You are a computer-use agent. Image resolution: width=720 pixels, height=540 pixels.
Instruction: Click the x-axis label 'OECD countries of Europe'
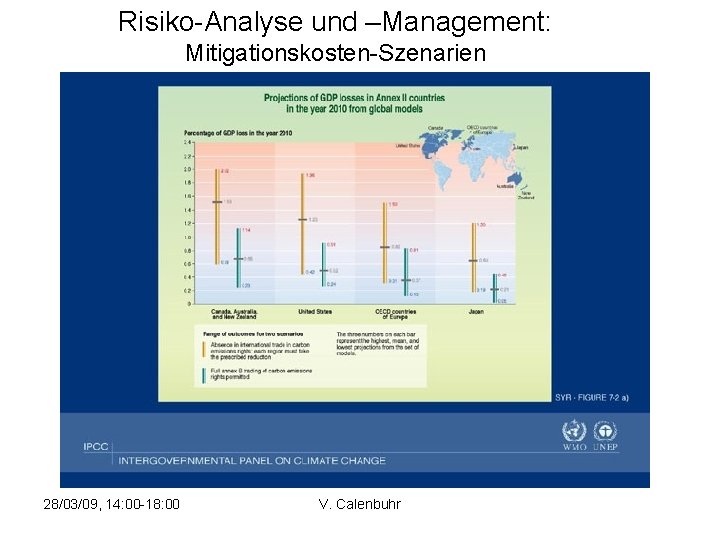395,314
